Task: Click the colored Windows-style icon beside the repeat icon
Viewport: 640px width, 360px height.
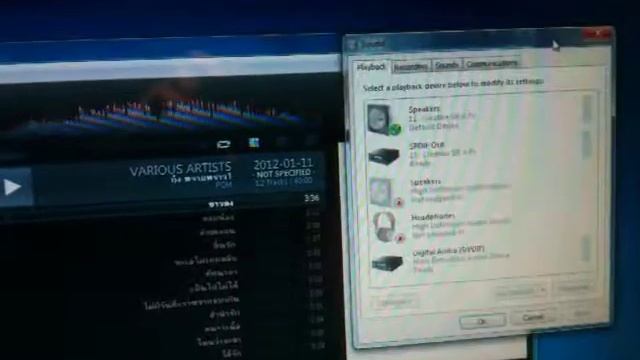Action: click(x=254, y=142)
